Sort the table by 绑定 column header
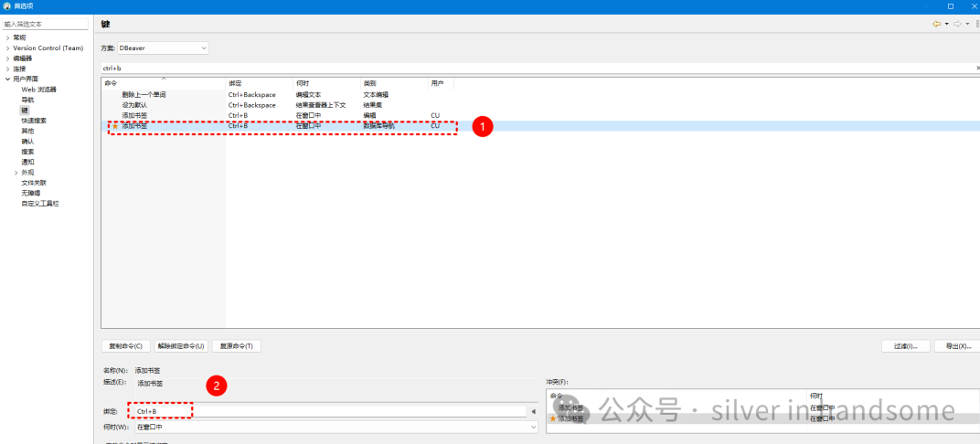 click(259, 83)
